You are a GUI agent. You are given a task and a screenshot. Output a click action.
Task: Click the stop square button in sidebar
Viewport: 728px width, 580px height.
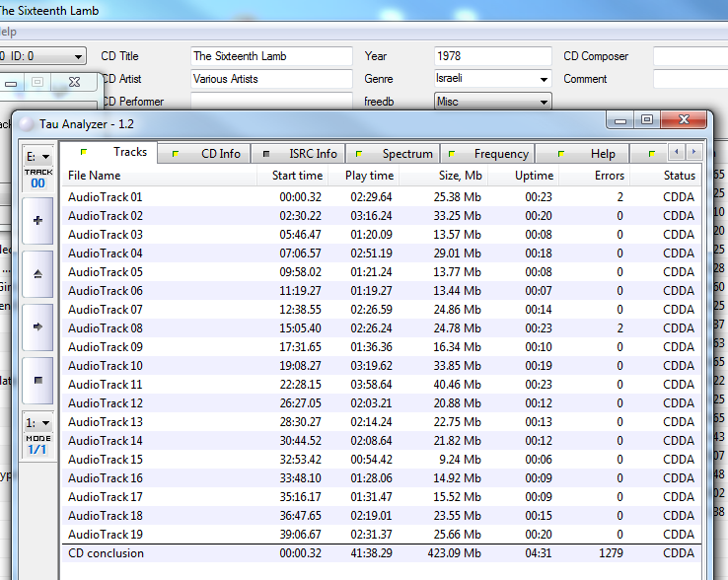tap(37, 381)
